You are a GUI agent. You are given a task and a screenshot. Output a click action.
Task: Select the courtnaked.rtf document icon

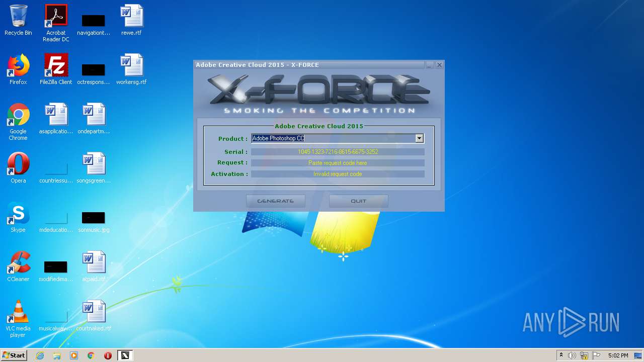(x=94, y=316)
